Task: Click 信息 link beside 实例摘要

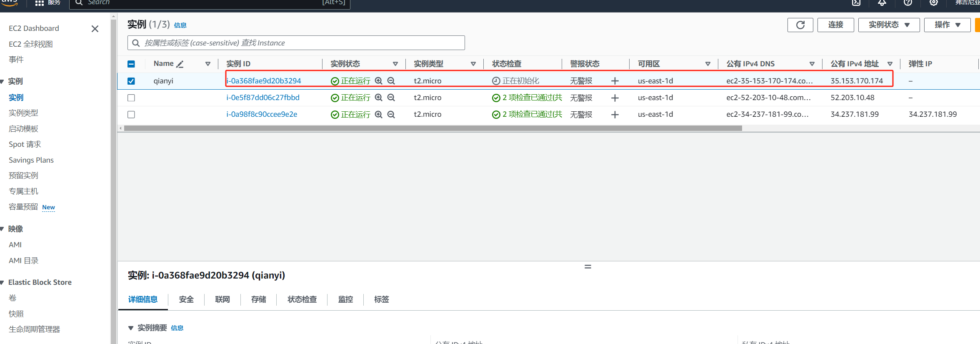Action: pyautogui.click(x=177, y=328)
